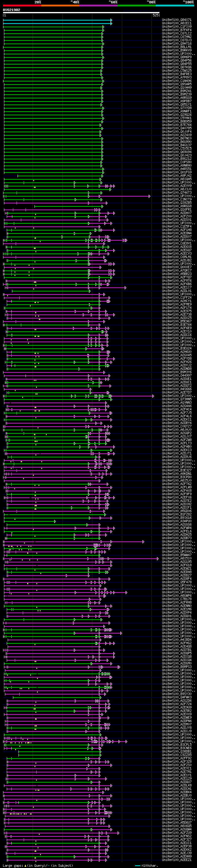The width and height of the screenshot is (197, 868).
Task: Click hit label UniRef100_A8I5I0
Action: pos(177,558)
